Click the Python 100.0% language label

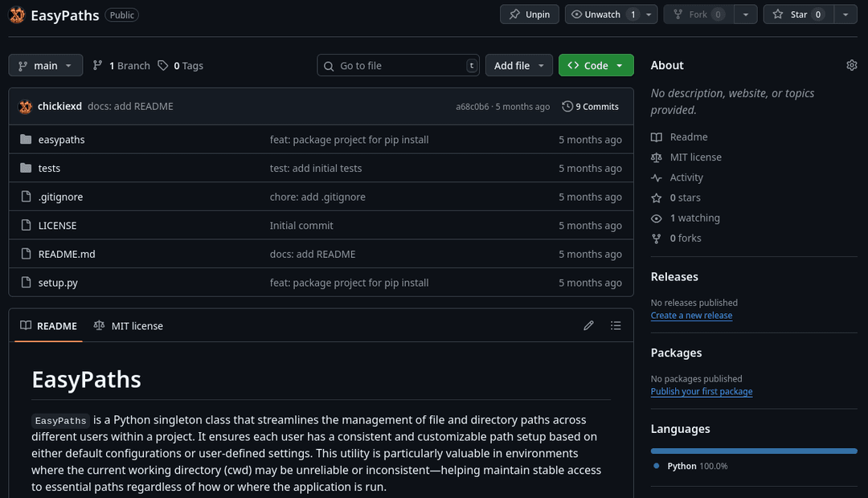(698, 466)
